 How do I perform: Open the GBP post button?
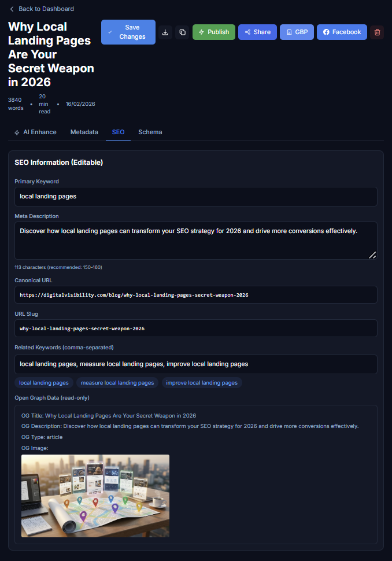297,32
